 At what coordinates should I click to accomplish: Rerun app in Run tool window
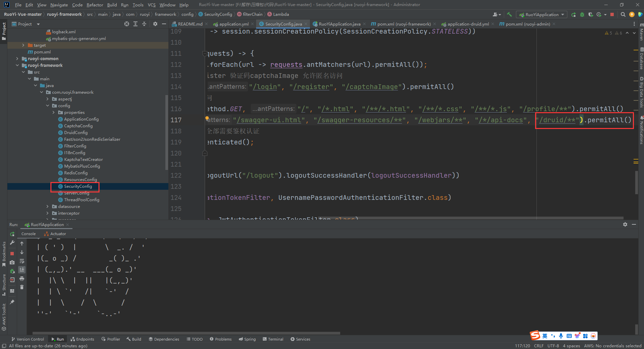12,234
